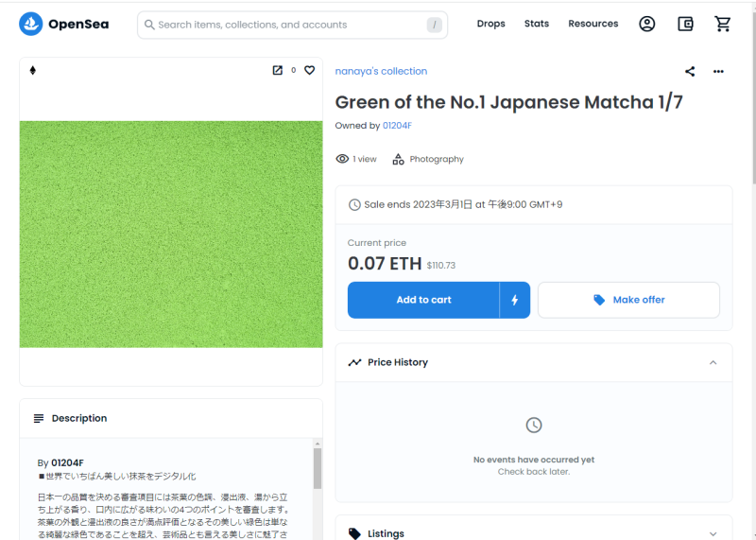Click the share icon
The width and height of the screenshot is (756, 540).
(x=690, y=71)
